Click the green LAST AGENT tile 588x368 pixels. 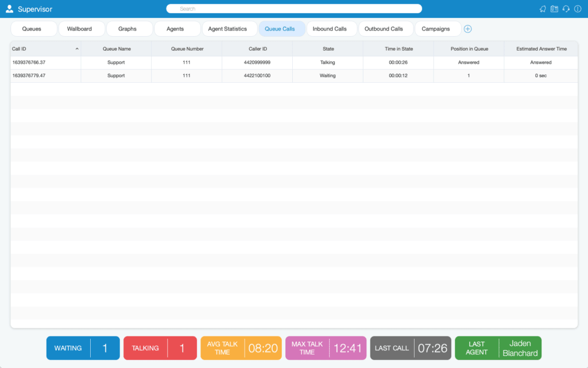[x=498, y=348]
